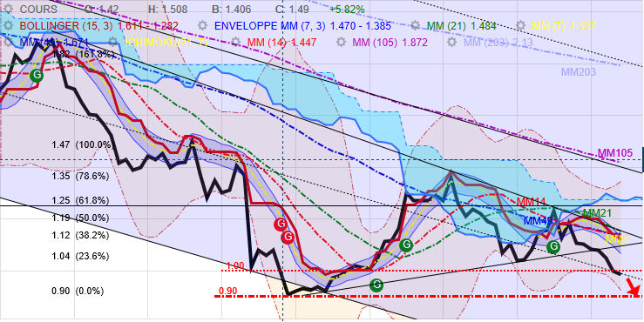The image size is (644, 322).
Task: Click the upper red G signal marker
Action: tap(281, 224)
